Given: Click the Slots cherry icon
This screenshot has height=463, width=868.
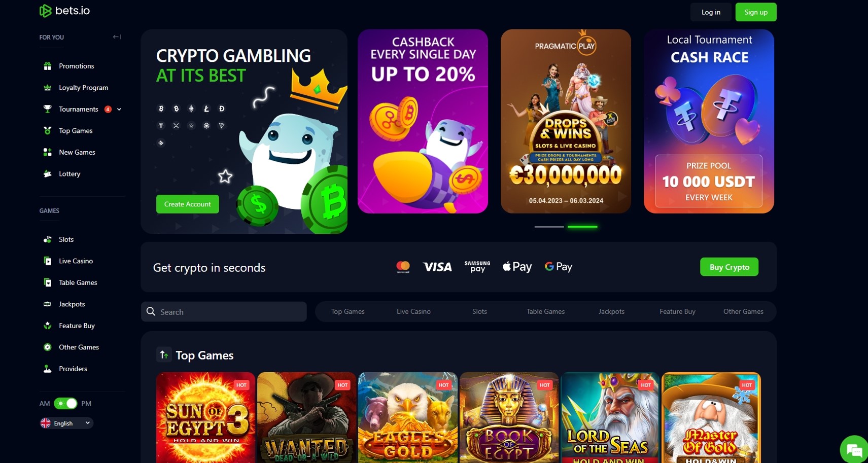Looking at the screenshot, I should click(47, 239).
